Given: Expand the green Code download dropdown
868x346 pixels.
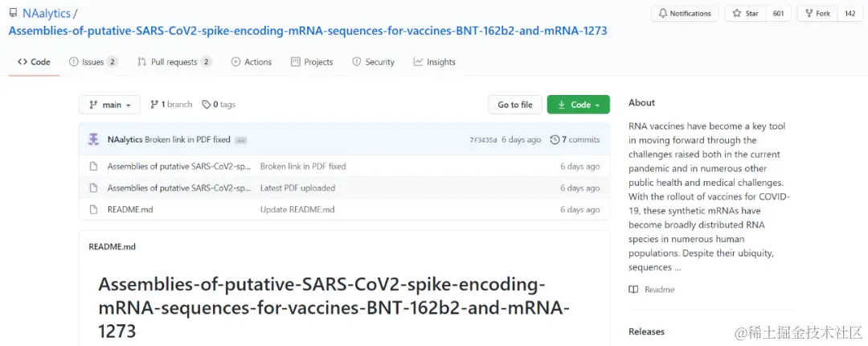Looking at the screenshot, I should click(579, 105).
